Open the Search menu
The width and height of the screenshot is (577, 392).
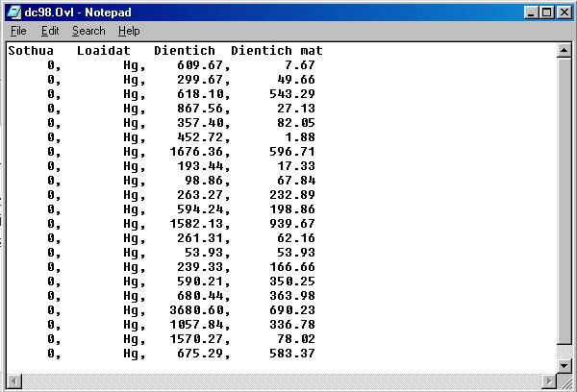88,31
